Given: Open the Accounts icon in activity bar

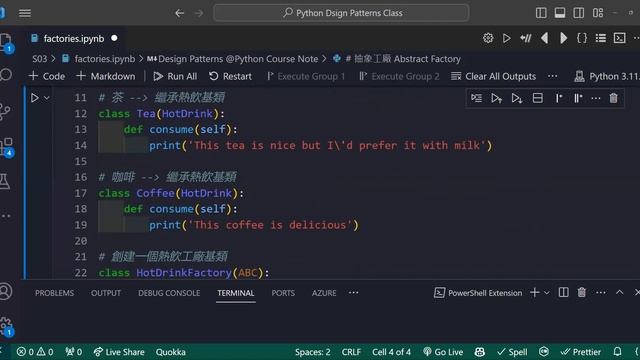Looking at the screenshot, I should tap(6, 291).
